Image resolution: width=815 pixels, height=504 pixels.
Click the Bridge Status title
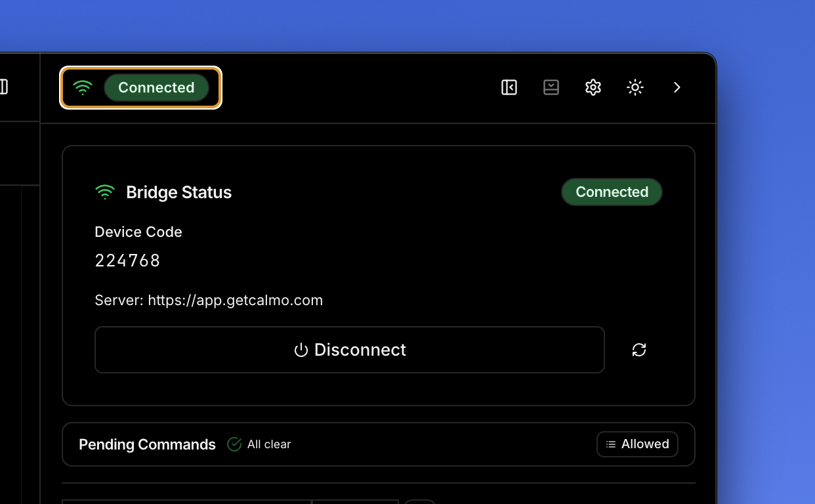click(178, 192)
